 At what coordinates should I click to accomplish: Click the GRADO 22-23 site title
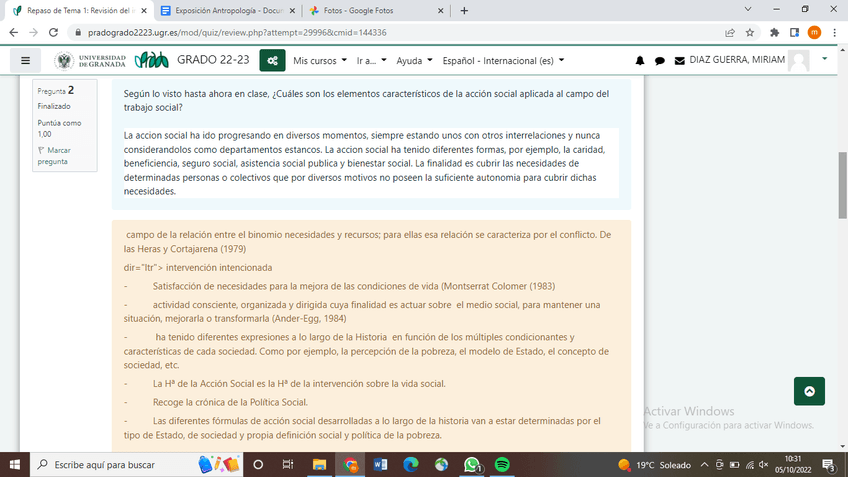click(x=213, y=59)
